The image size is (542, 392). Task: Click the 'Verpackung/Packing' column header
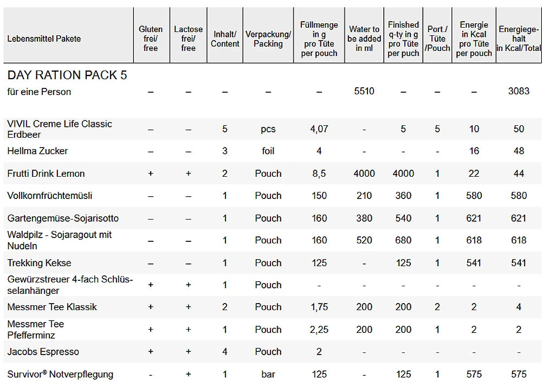(x=268, y=38)
